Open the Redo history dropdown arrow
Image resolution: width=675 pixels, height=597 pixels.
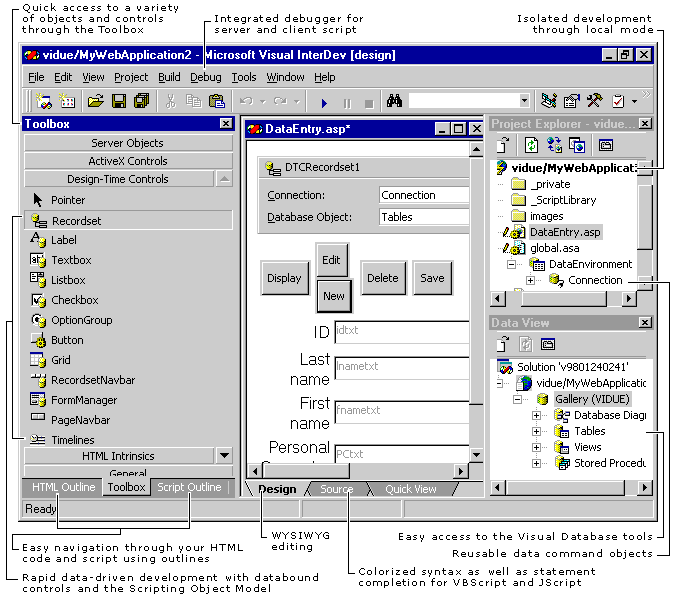coord(297,102)
